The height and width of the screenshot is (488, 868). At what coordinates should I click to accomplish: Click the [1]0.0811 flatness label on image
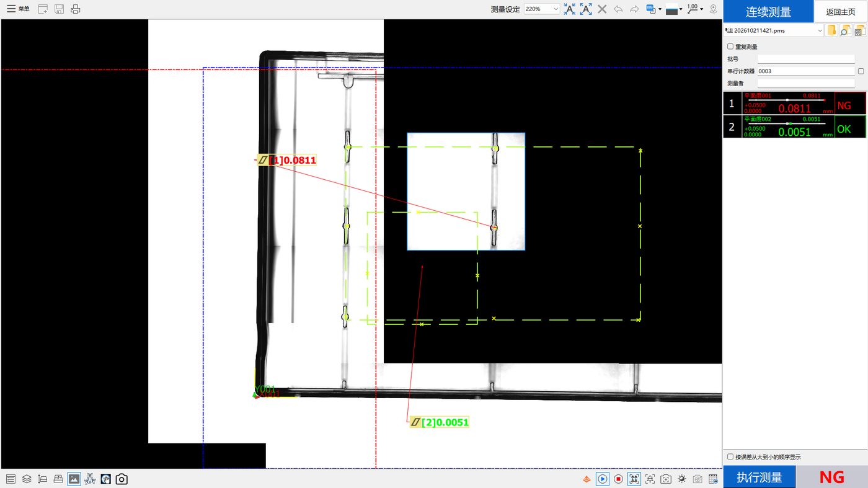point(287,160)
